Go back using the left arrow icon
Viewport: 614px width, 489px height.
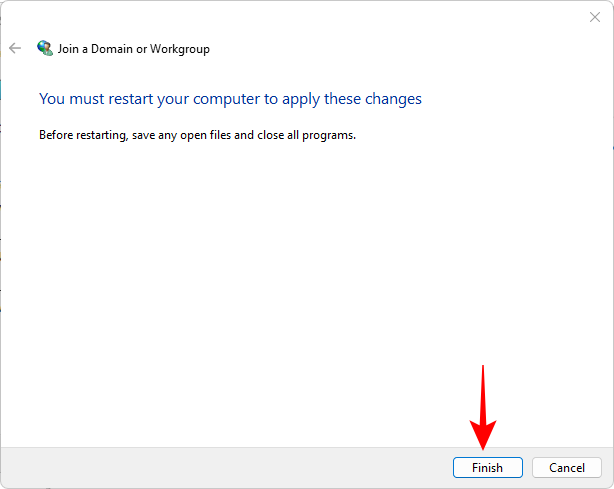pyautogui.click(x=15, y=48)
